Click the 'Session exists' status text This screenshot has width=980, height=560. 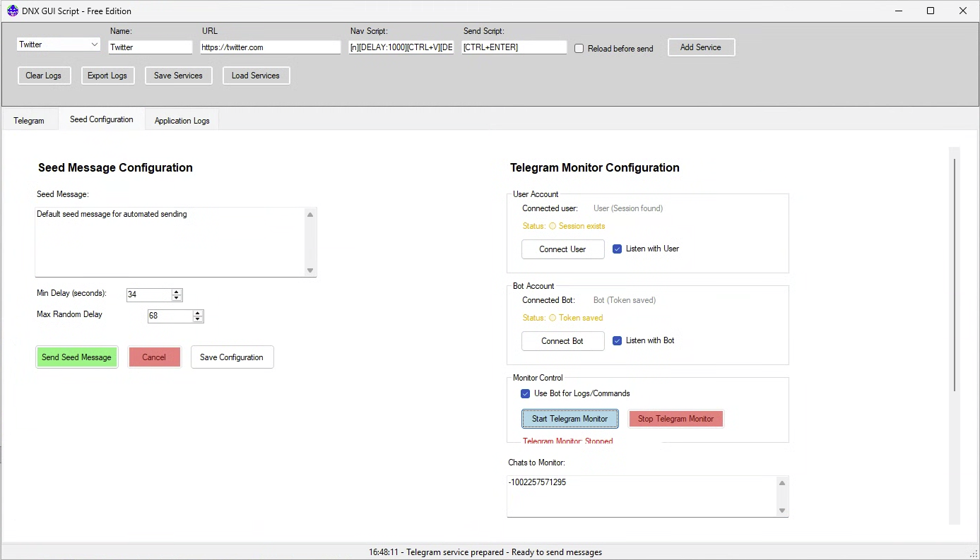[581, 226]
